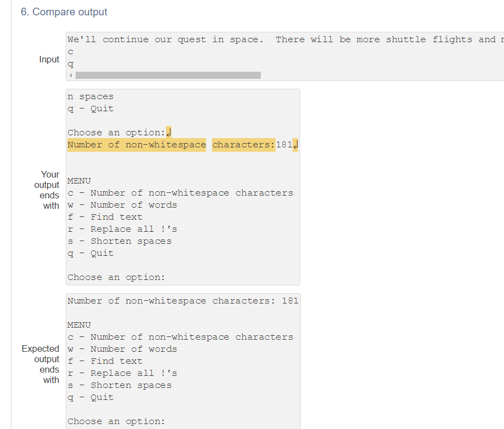Select the highlighted 'Number of non-whitespace' text
504x429 pixels.
(136, 144)
